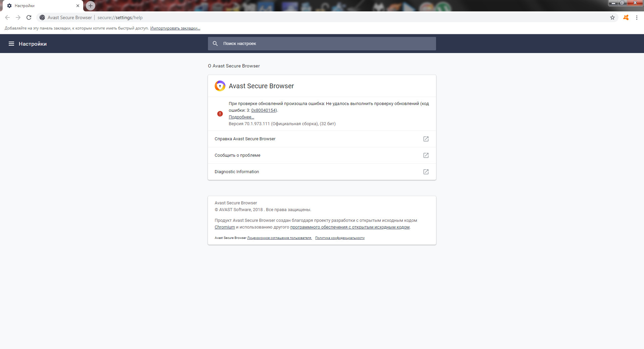Open the browser three-dot menu
This screenshot has height=349, width=644.
[x=637, y=17]
